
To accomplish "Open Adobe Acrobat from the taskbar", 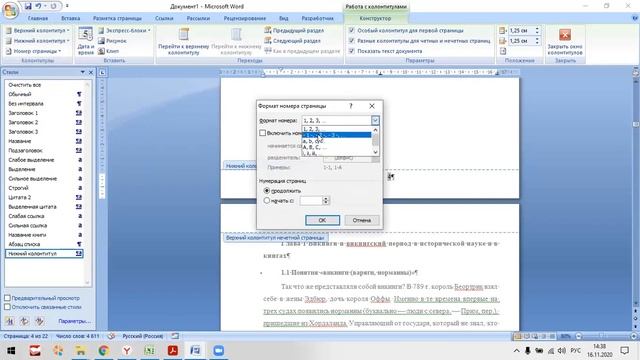I will (x=173, y=351).
